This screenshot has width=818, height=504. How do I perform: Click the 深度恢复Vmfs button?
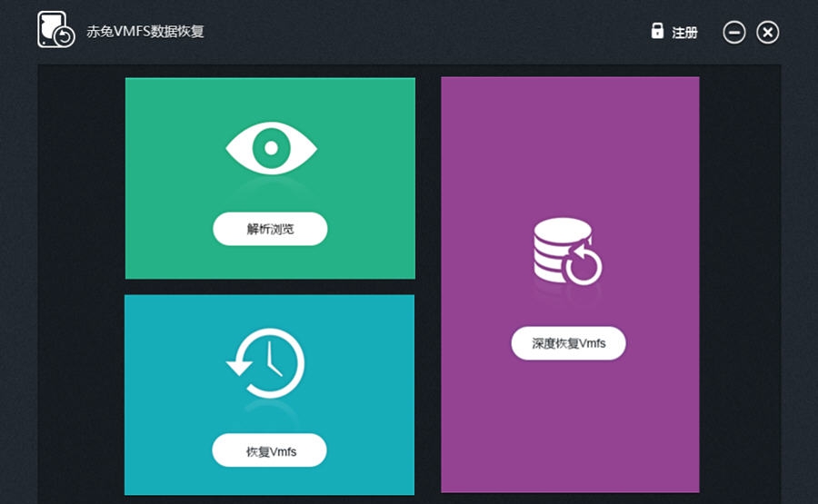click(568, 343)
